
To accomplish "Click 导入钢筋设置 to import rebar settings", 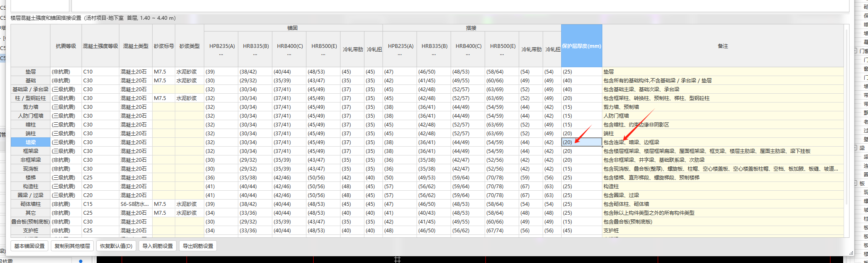I will (x=158, y=246).
